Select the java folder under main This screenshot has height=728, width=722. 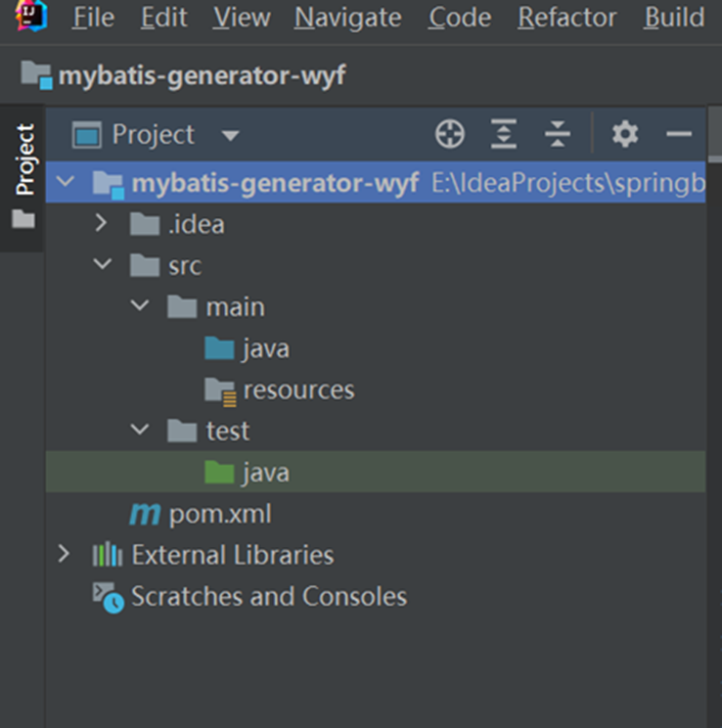click(266, 349)
